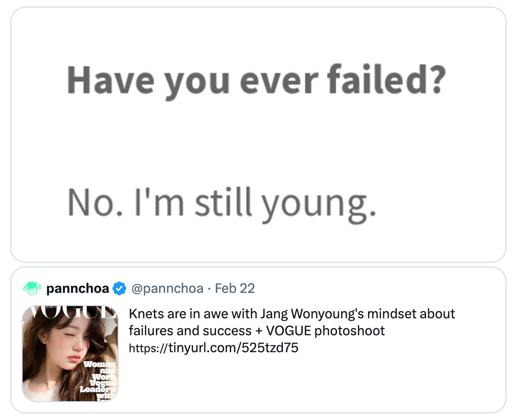This screenshot has height=420, width=514.
Task: Open the pannchoa display name profile
Action: tap(78, 288)
